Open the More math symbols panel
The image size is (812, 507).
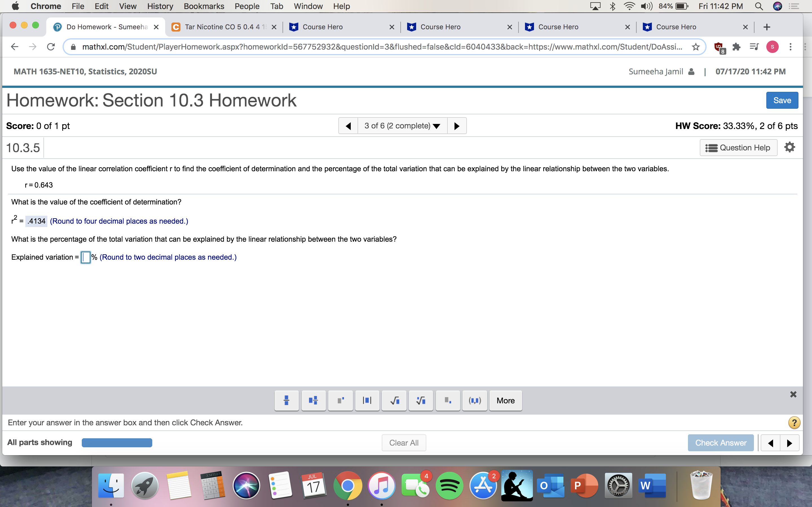coord(505,400)
